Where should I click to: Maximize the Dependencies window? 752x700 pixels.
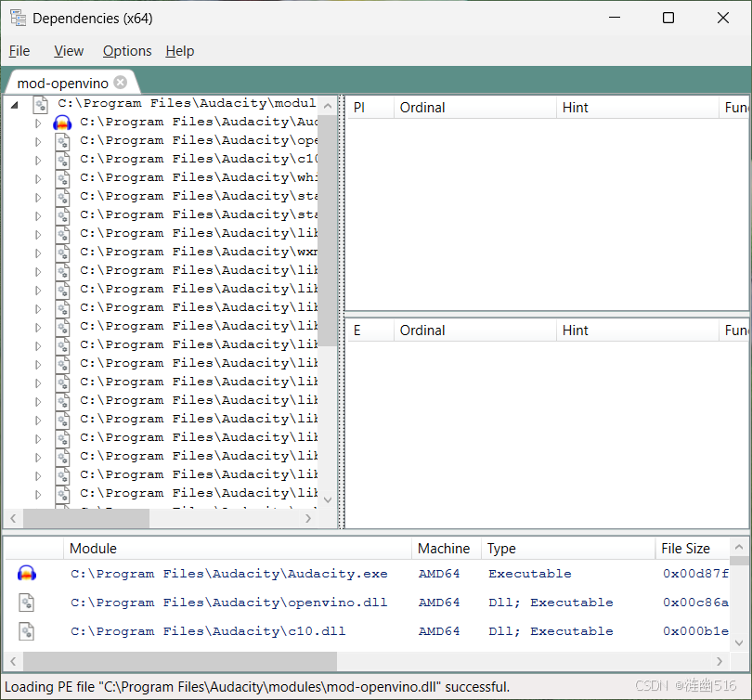(x=668, y=18)
